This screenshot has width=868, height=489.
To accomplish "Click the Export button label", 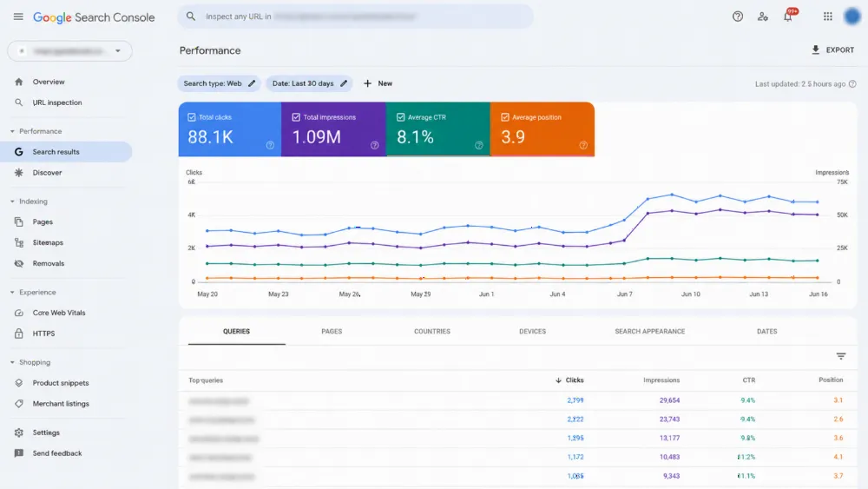I will pyautogui.click(x=839, y=50).
